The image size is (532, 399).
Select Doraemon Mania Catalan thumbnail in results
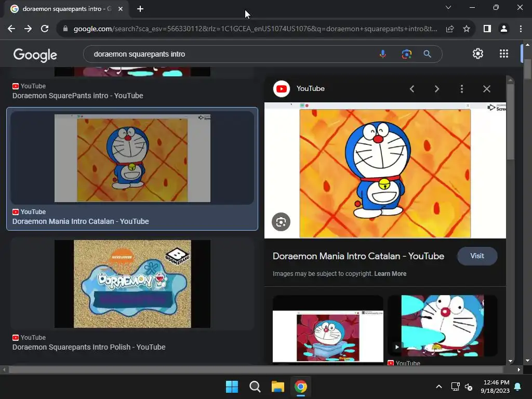click(x=132, y=158)
